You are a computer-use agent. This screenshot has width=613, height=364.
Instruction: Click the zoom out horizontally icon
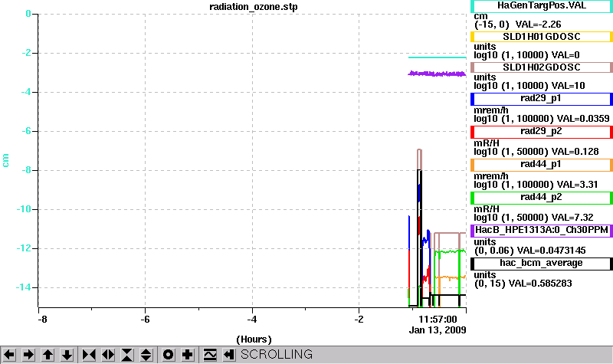pyautogui.click(x=108, y=355)
